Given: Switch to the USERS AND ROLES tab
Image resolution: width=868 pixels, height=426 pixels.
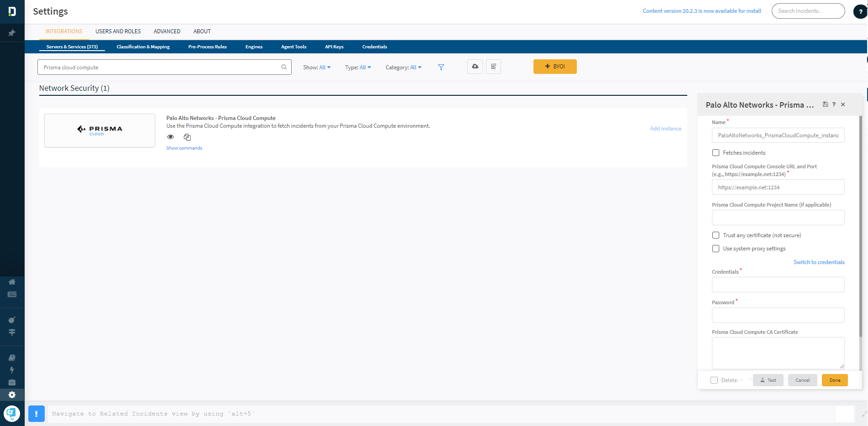Looking at the screenshot, I should [118, 31].
